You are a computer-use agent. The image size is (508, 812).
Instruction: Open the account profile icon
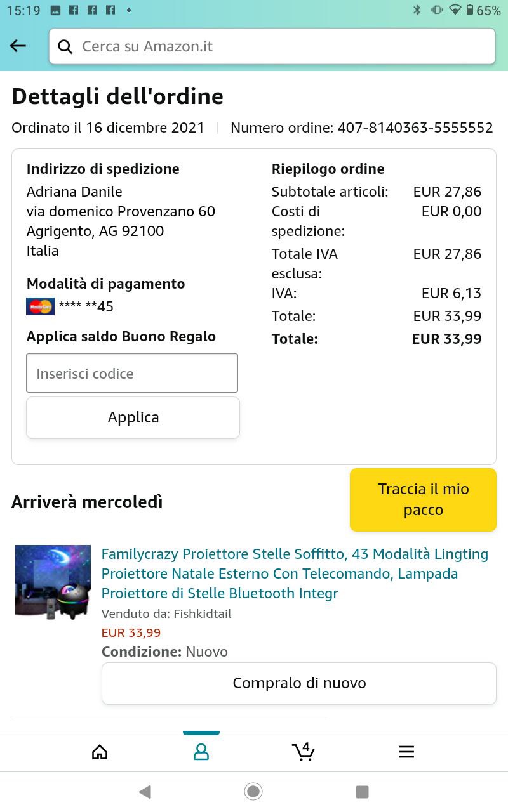(x=201, y=752)
